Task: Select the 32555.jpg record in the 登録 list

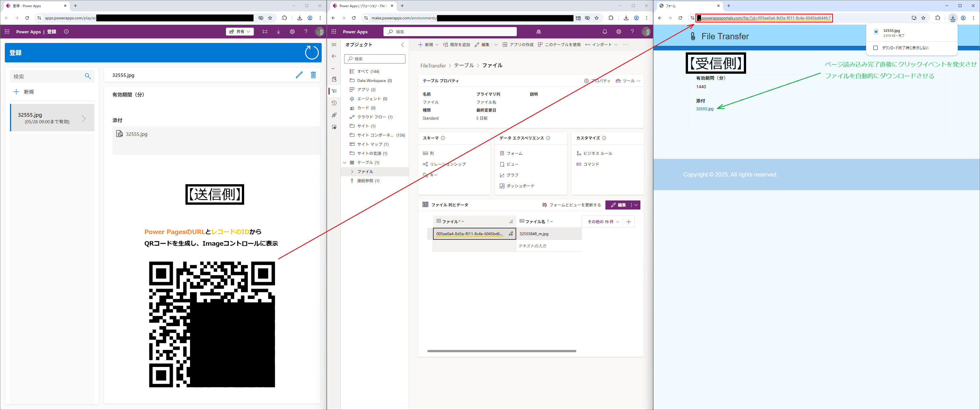Action: pos(52,118)
